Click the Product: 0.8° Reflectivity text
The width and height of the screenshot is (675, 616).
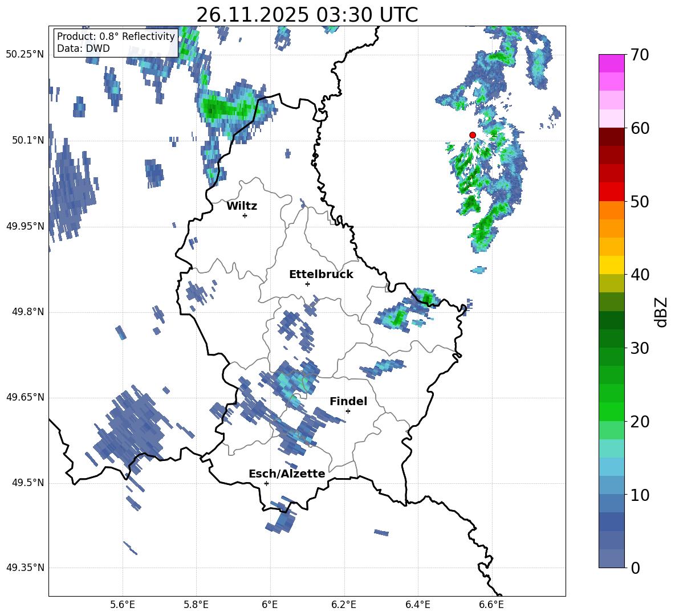click(x=116, y=36)
